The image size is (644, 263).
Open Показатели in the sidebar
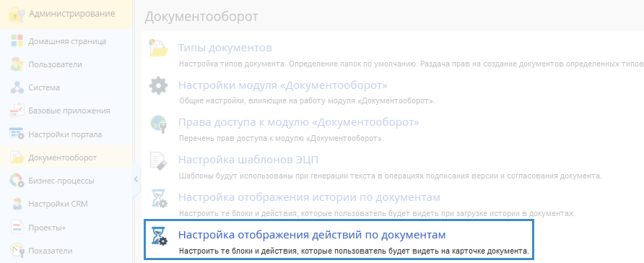click(x=66, y=251)
